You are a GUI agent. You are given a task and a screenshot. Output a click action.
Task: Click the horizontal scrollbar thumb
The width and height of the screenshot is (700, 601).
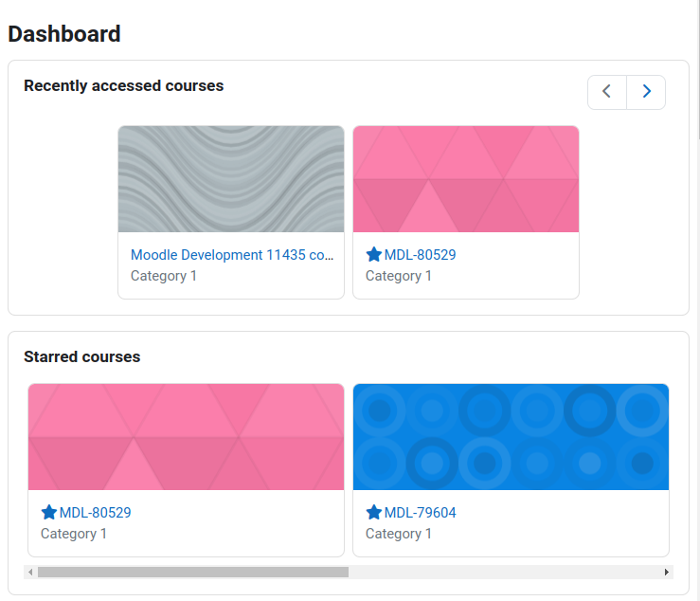click(x=193, y=572)
